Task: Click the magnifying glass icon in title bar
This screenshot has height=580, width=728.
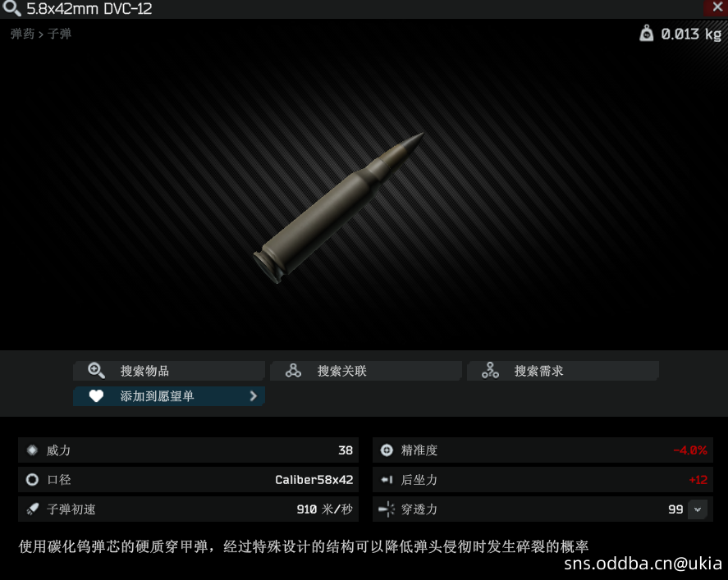Action: point(11,9)
